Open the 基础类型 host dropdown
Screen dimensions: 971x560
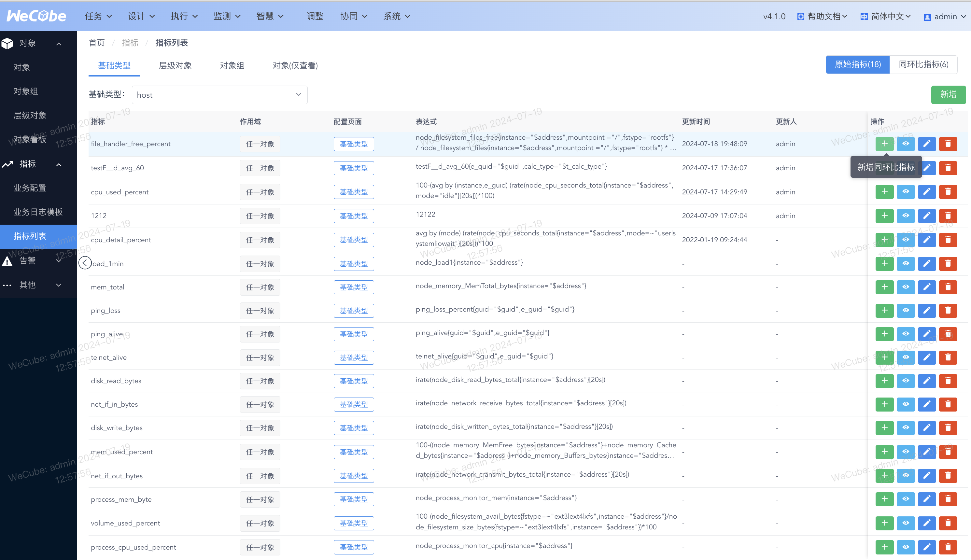coord(219,95)
